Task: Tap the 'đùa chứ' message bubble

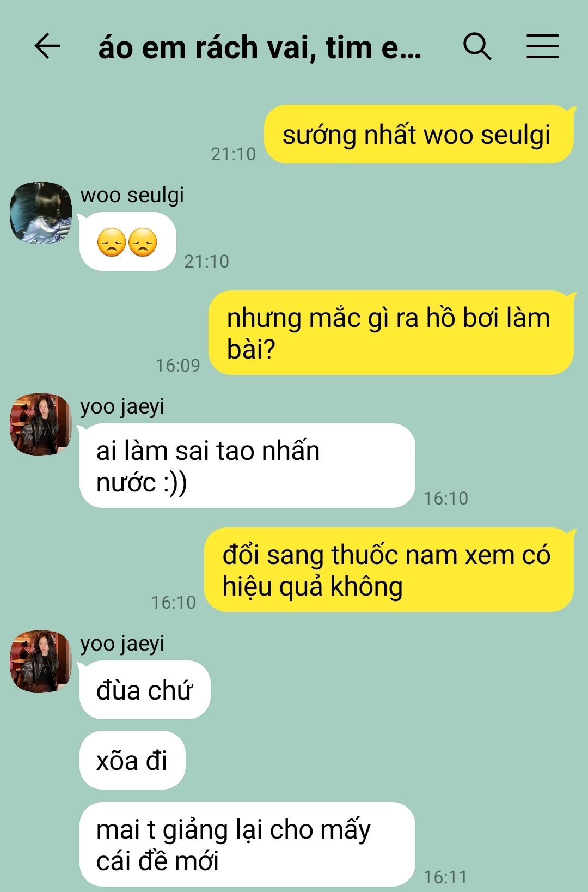Action: (145, 690)
